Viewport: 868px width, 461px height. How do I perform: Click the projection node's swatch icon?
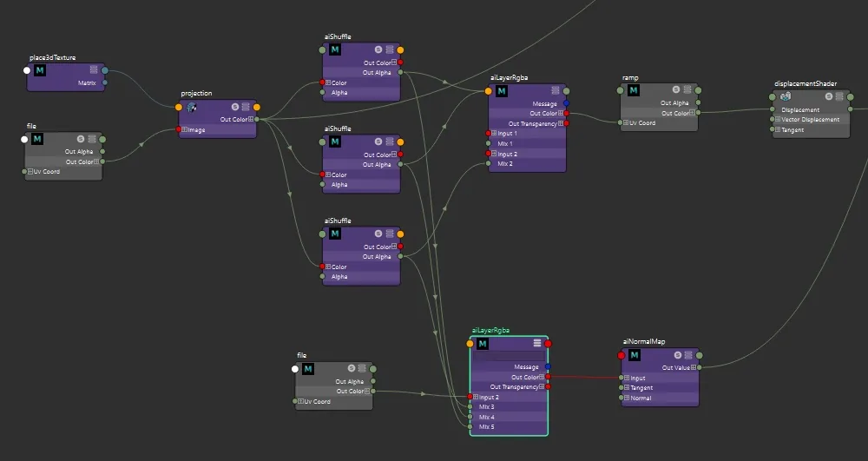click(x=192, y=107)
